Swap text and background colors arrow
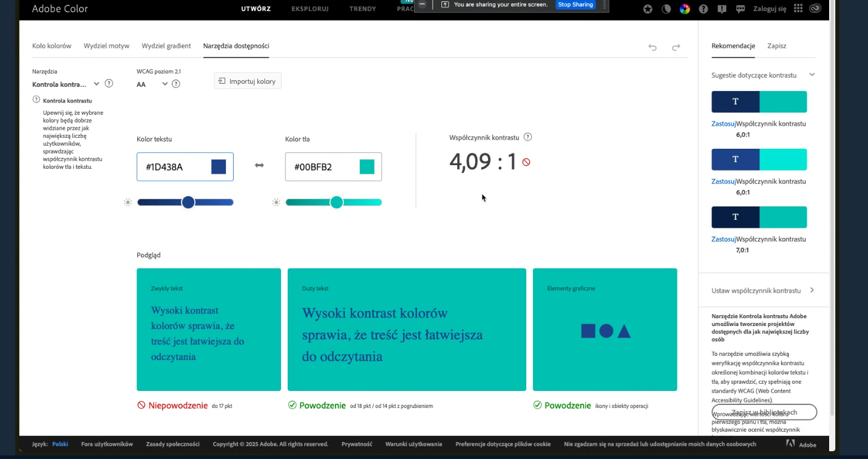The image size is (868, 459). [x=259, y=165]
